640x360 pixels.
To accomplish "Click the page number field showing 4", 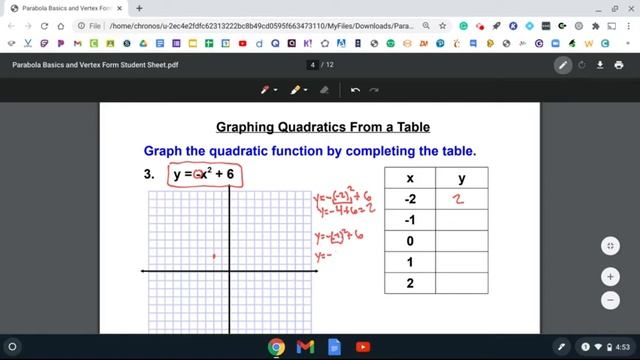I will click(x=312, y=65).
